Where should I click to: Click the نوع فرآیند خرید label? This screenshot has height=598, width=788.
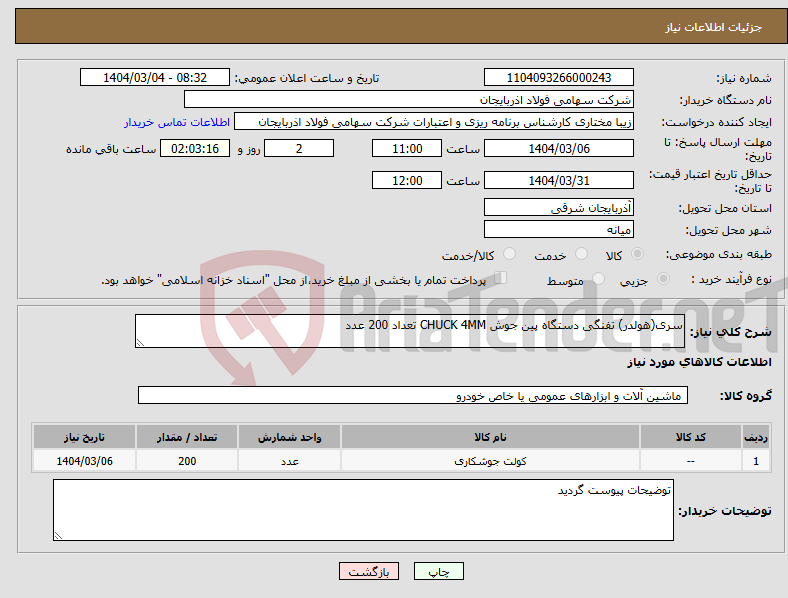pos(732,279)
